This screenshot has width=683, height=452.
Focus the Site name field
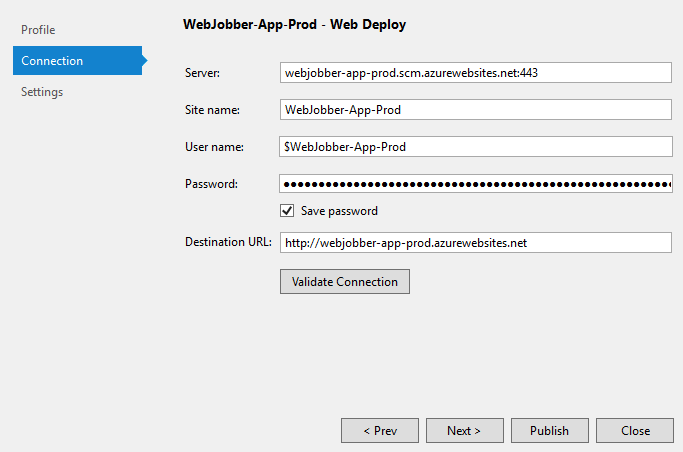pos(476,110)
